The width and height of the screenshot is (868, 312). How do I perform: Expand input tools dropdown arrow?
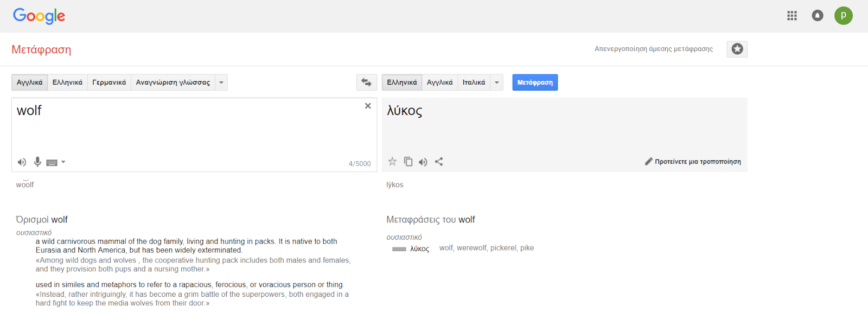63,162
